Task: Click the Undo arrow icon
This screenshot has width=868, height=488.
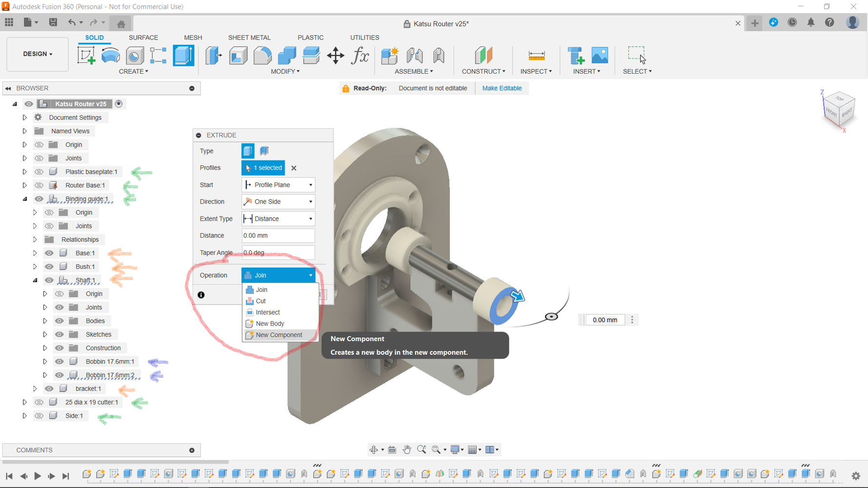Action: click(72, 22)
